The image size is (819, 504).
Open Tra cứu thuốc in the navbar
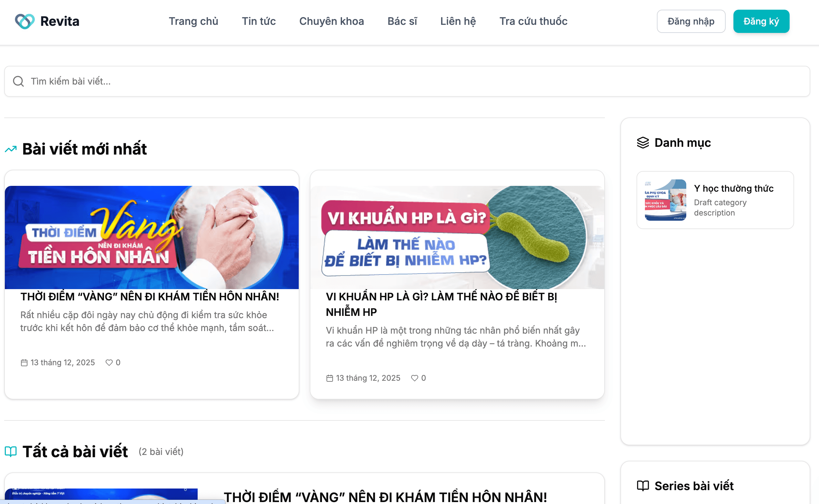[x=534, y=21]
